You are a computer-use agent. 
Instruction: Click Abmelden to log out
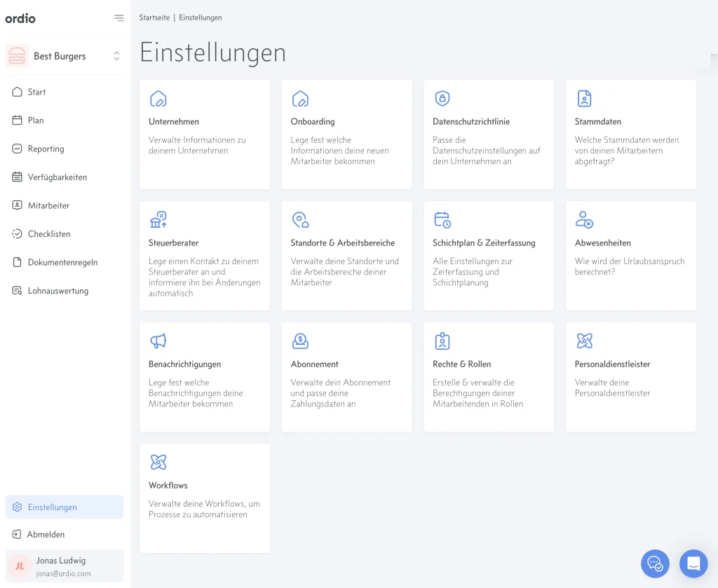coord(46,534)
